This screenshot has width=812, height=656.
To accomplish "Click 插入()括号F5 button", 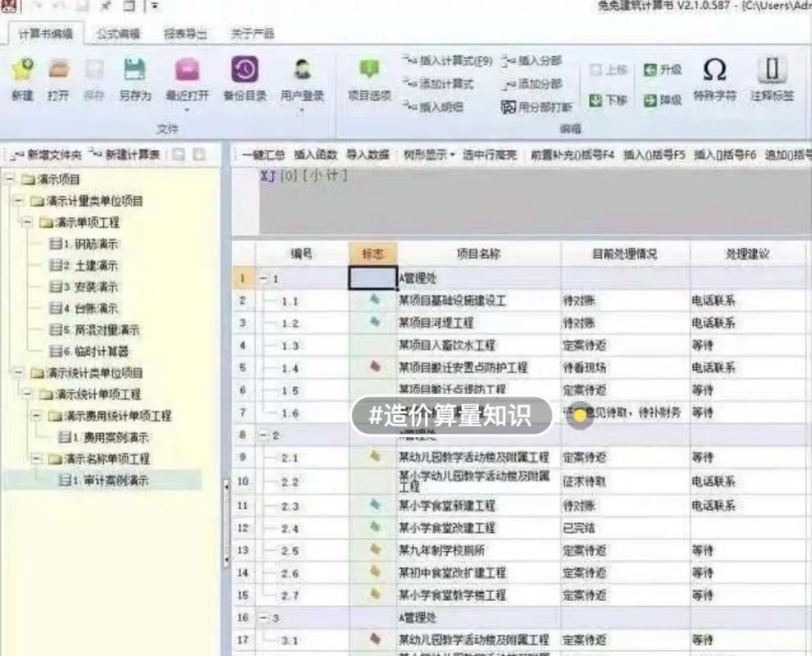I will pos(654,155).
